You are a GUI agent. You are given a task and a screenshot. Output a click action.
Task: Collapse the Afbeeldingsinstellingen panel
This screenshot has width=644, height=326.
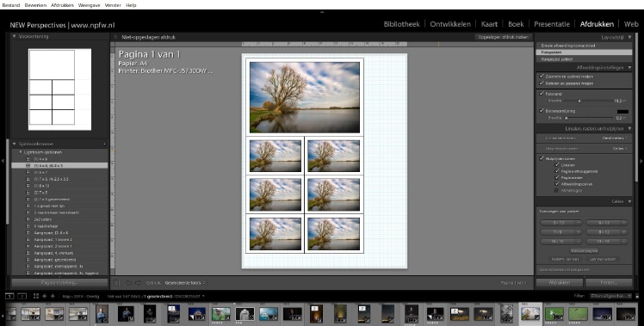coord(629,67)
